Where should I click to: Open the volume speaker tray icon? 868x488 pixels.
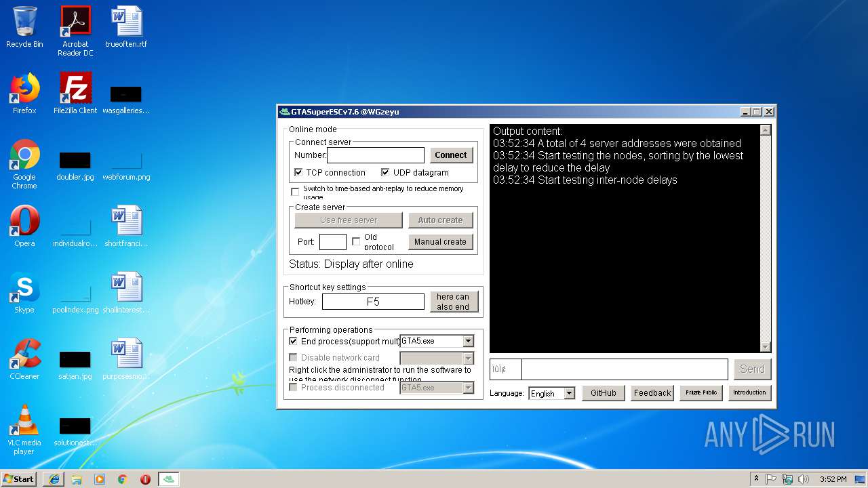tap(804, 479)
